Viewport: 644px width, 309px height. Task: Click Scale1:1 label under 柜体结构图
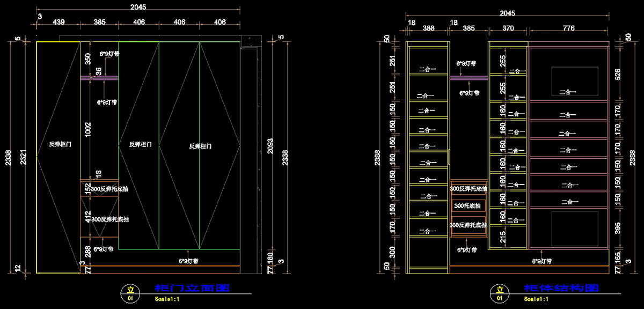(x=536, y=299)
